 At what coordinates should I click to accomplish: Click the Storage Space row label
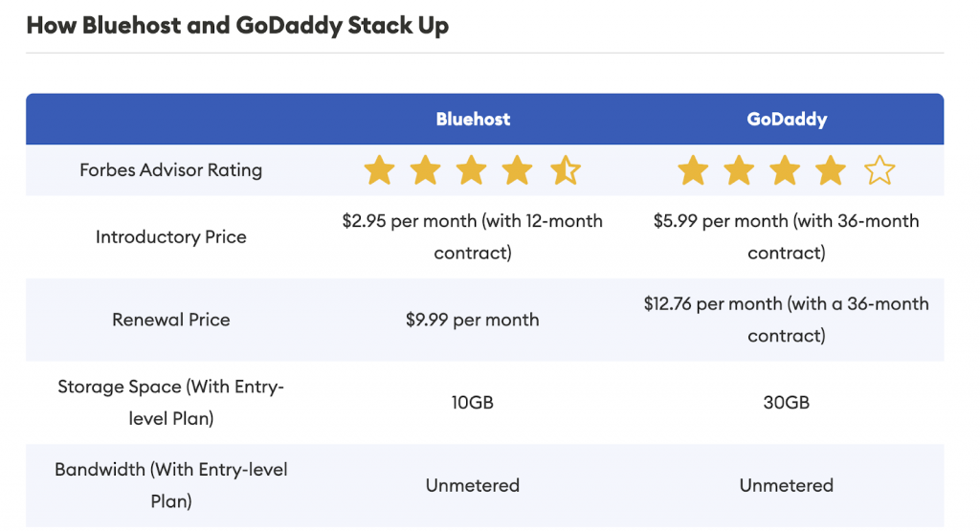point(170,403)
